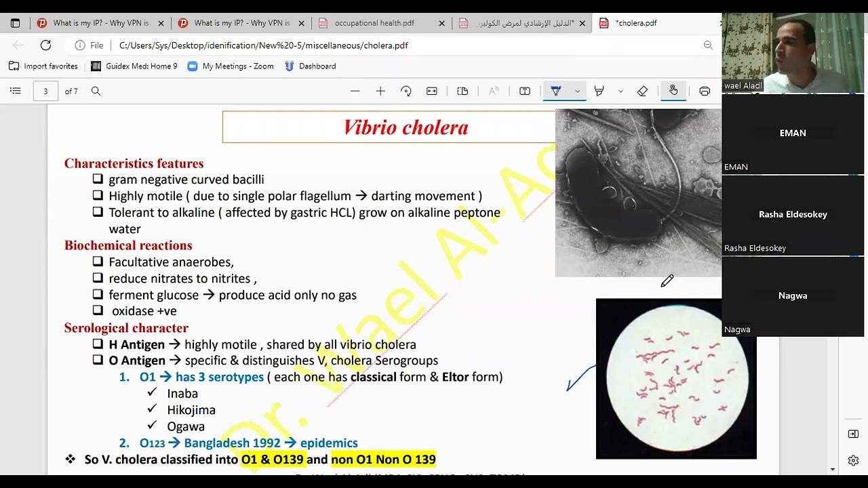This screenshot has width=868, height=488.
Task: Select the wael Aladl video tile
Action: tap(793, 52)
